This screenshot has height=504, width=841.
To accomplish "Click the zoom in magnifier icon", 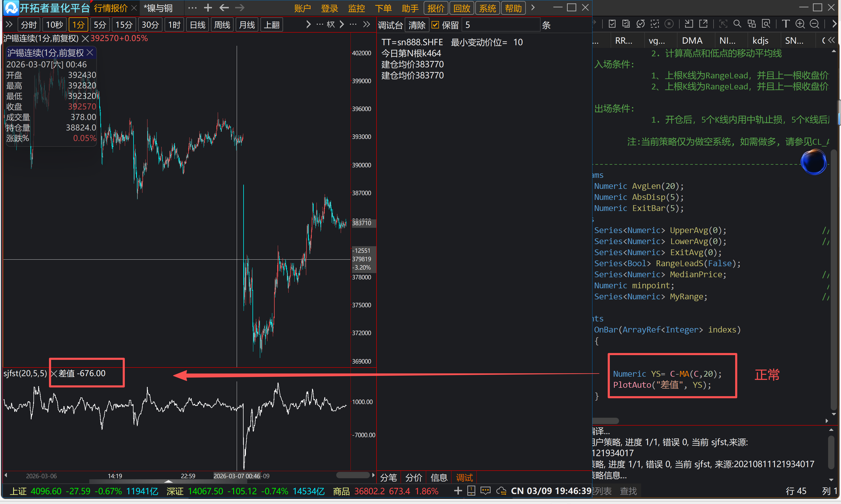I will [800, 24].
